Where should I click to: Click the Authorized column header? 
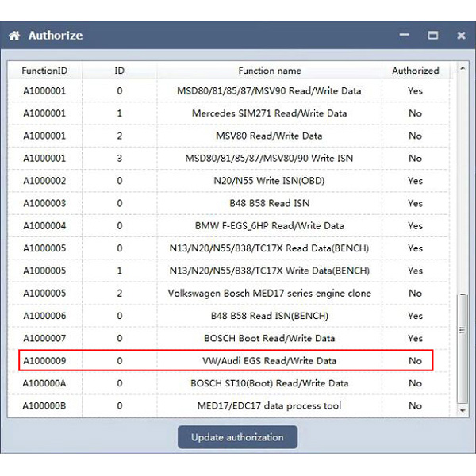click(415, 71)
